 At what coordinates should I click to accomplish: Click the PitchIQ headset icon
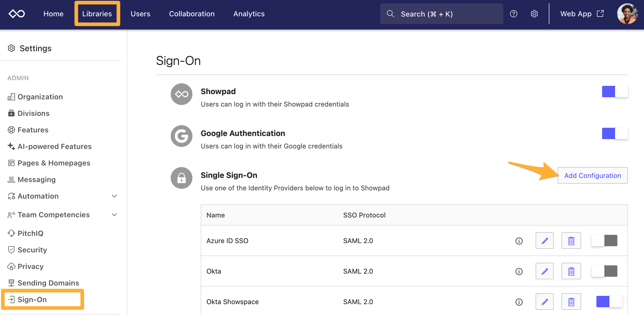(11, 233)
